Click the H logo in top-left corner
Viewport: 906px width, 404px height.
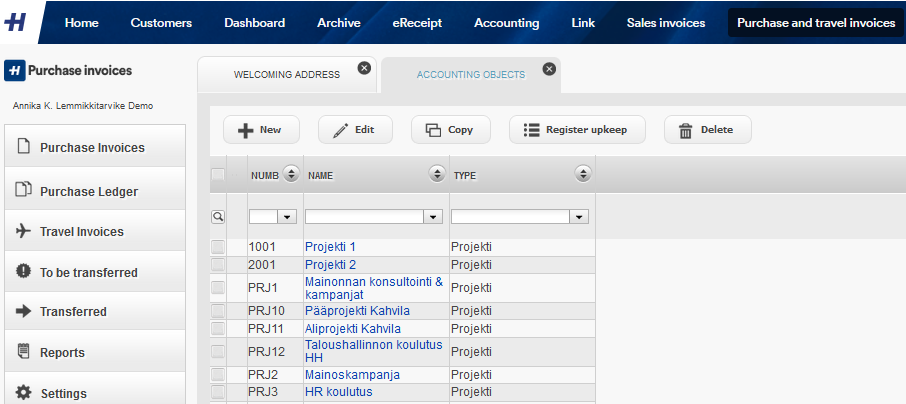16,23
